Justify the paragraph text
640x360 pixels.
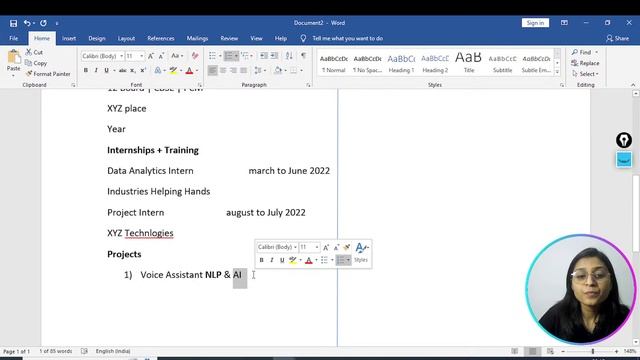[243, 71]
